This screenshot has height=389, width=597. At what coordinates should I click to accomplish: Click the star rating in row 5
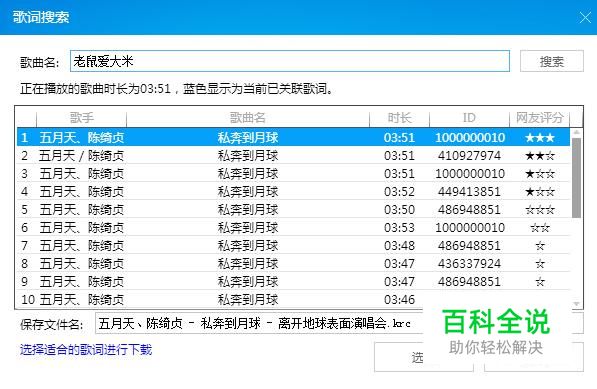point(540,209)
